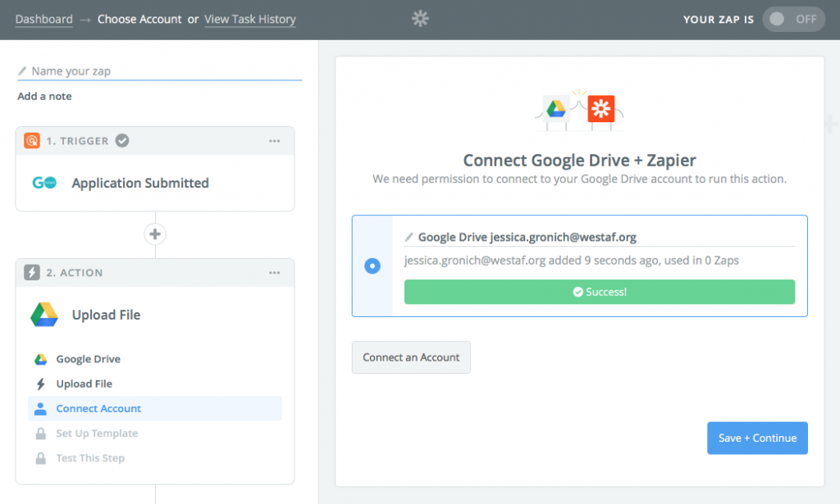This screenshot has width=840, height=504.
Task: Toggle the Zap on/off switch
Action: [x=794, y=19]
